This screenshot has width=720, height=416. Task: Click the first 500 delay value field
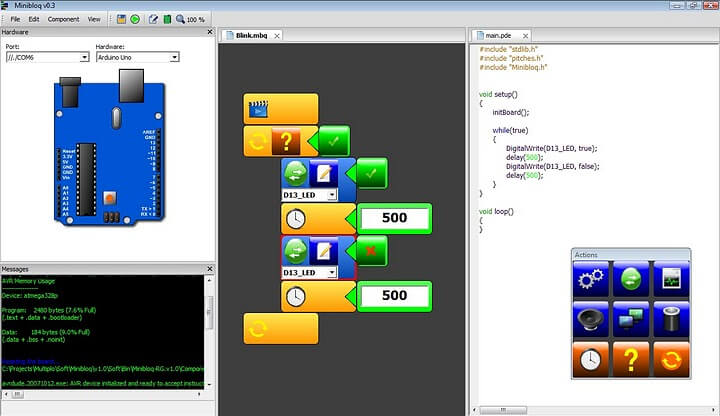click(x=394, y=219)
